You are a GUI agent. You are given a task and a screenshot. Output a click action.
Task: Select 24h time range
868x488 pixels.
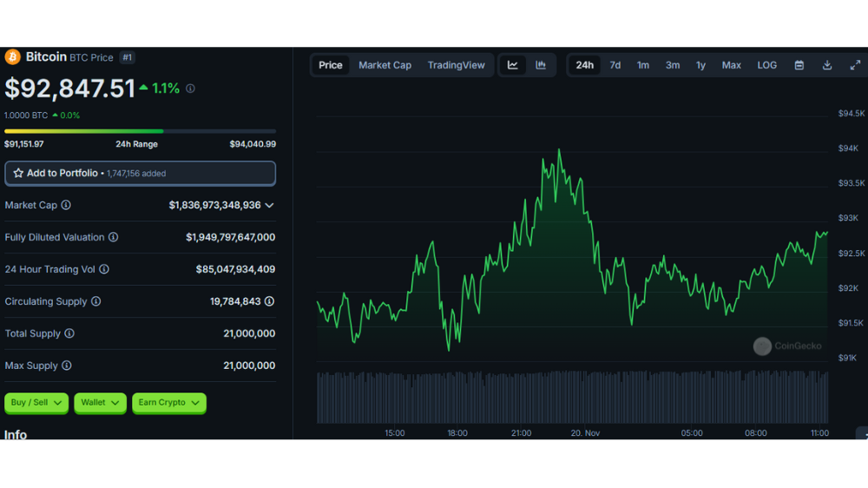click(584, 65)
